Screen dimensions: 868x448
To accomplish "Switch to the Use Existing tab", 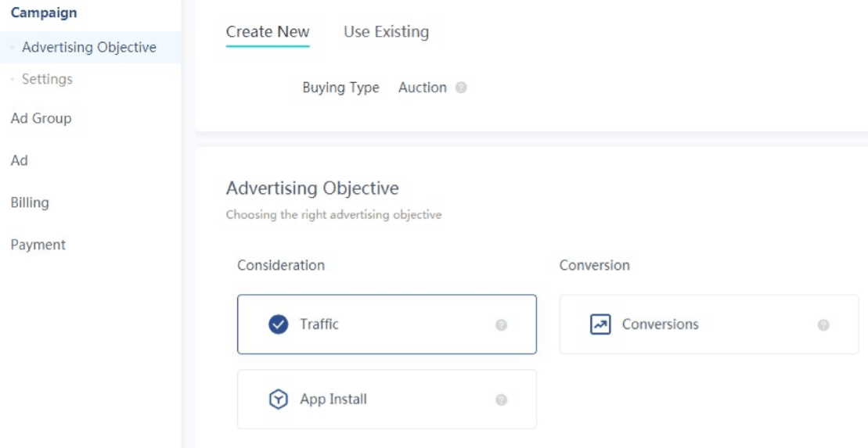I will point(386,32).
